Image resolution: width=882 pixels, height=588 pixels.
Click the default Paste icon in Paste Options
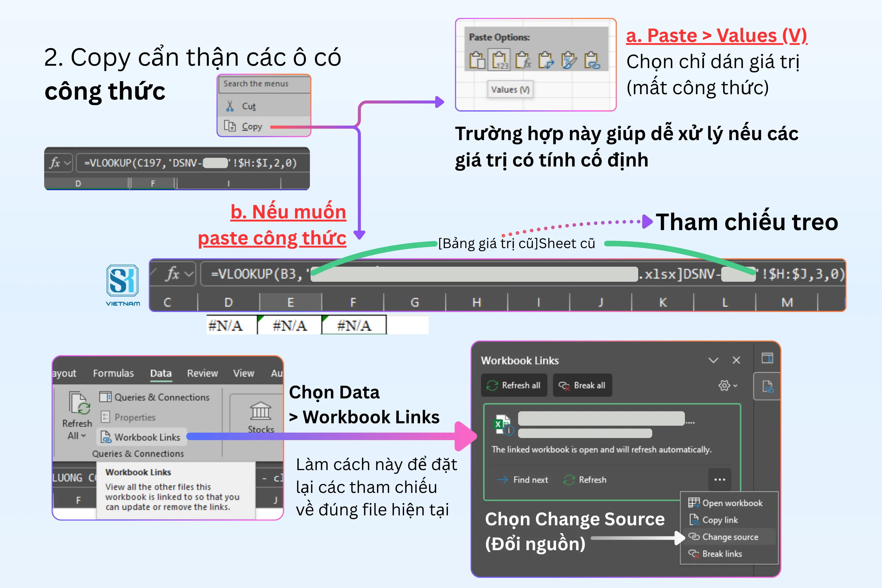coord(477,60)
